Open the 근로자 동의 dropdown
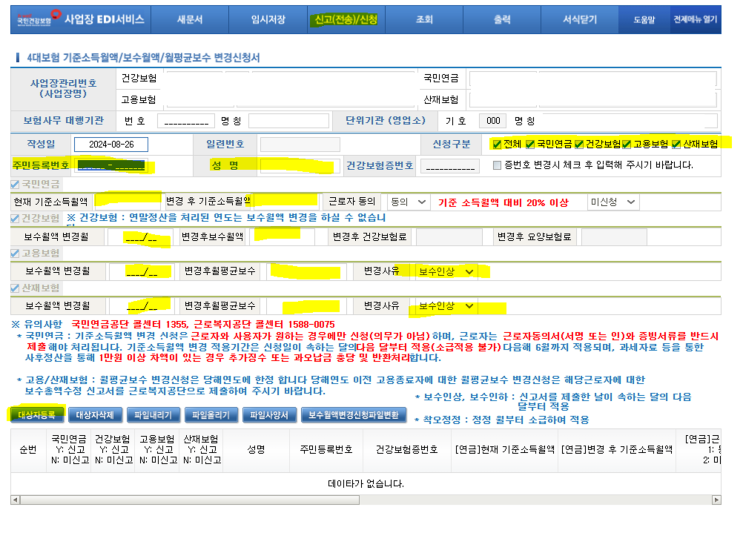The height and width of the screenshot is (533, 743). click(x=408, y=202)
